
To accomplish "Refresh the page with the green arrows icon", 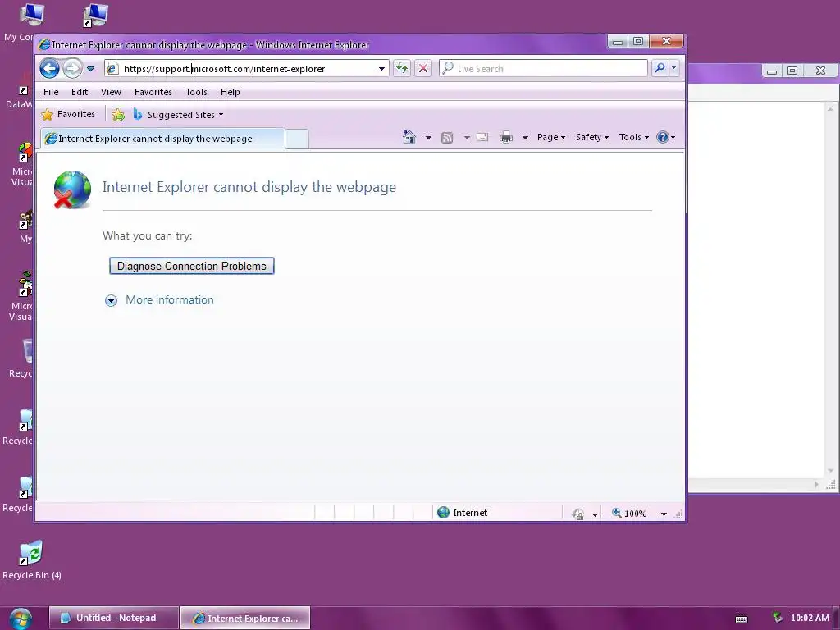I will click(402, 69).
